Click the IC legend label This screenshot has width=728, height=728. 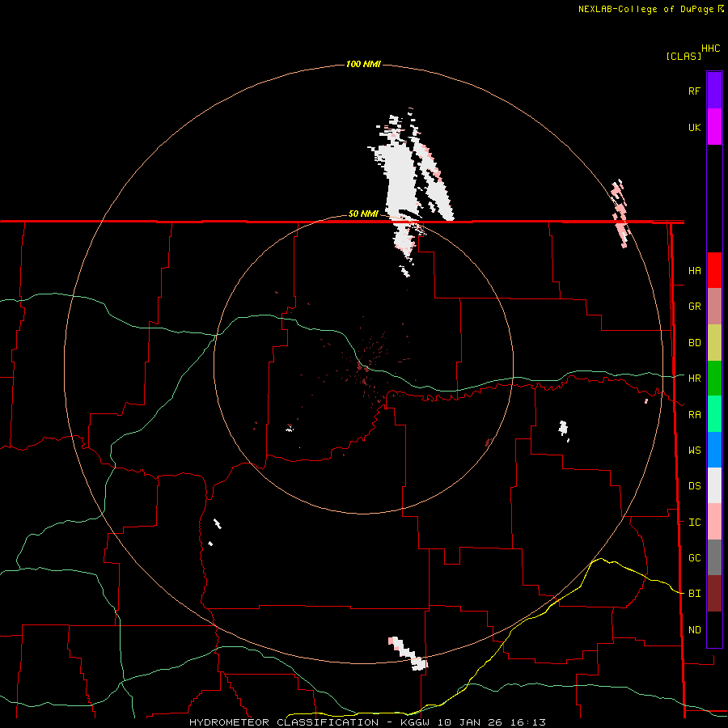(x=694, y=523)
